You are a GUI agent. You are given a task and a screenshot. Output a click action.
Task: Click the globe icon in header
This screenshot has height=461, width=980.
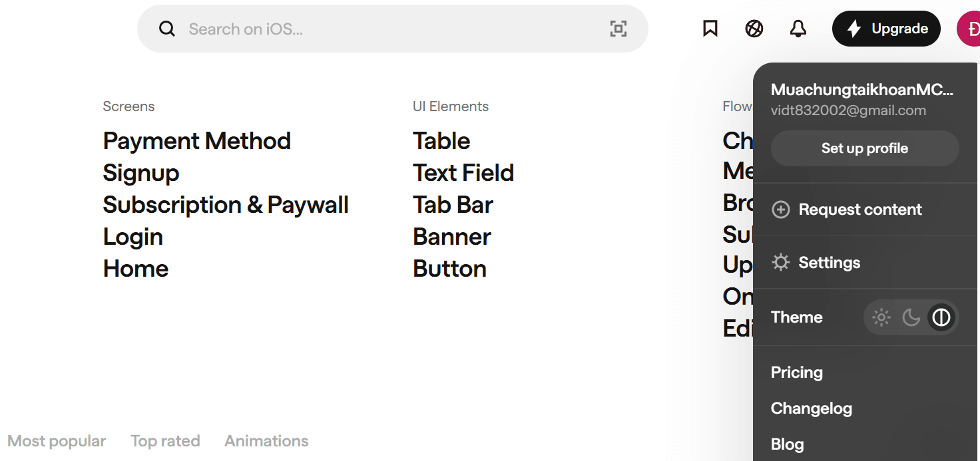(x=754, y=29)
